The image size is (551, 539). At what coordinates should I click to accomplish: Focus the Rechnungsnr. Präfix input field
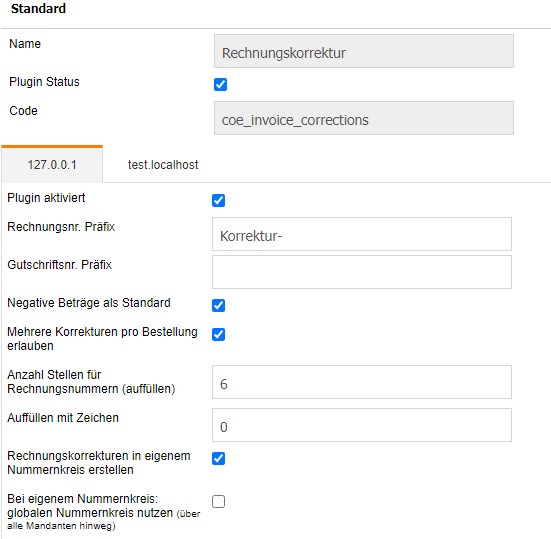point(362,234)
